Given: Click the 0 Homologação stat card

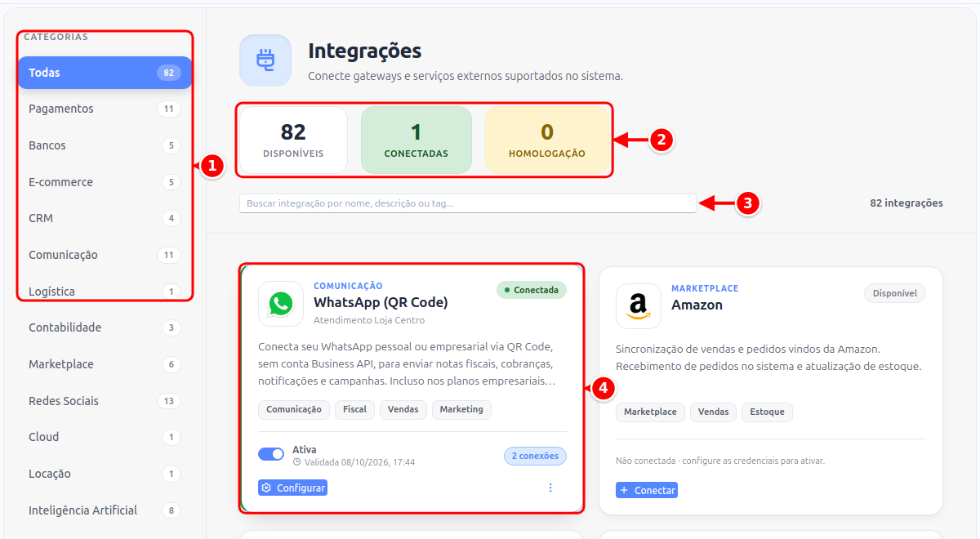Looking at the screenshot, I should click(547, 140).
